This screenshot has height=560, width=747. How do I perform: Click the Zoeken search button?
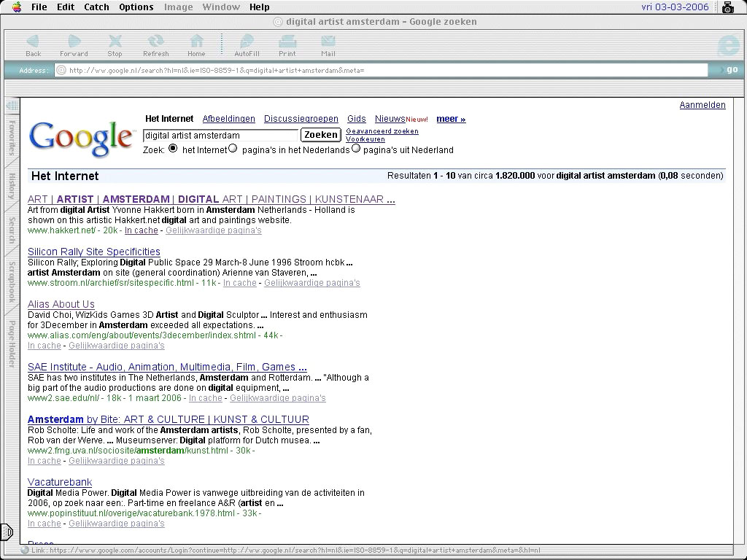pyautogui.click(x=321, y=135)
